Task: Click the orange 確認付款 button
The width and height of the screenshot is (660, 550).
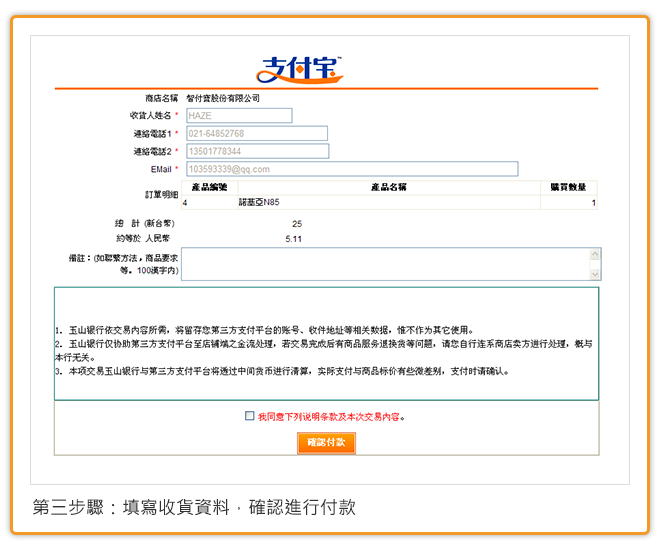Action: [x=326, y=443]
